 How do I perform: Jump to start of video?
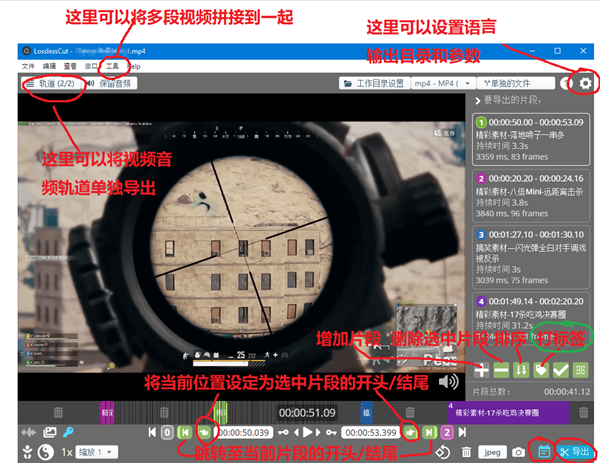[x=152, y=432]
